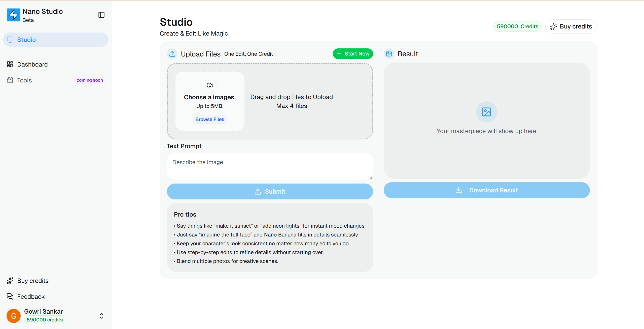Open the Dashboard section

tap(32, 64)
